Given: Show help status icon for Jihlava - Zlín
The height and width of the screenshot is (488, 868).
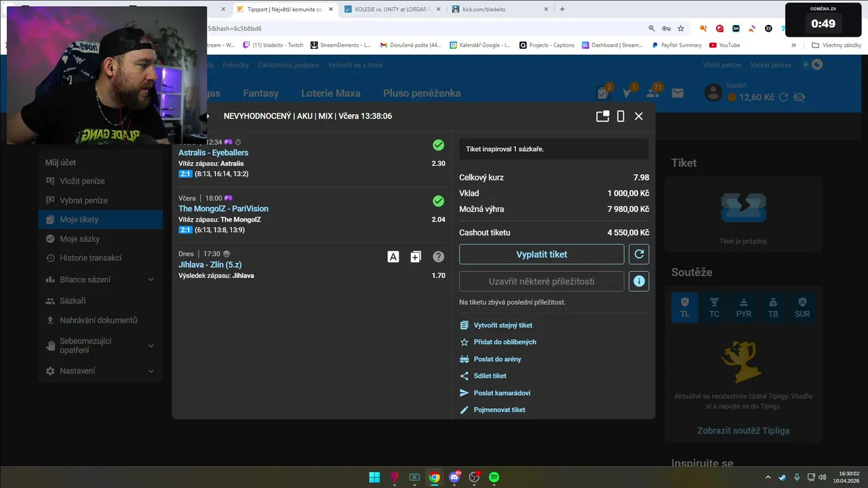Looking at the screenshot, I should (x=439, y=257).
